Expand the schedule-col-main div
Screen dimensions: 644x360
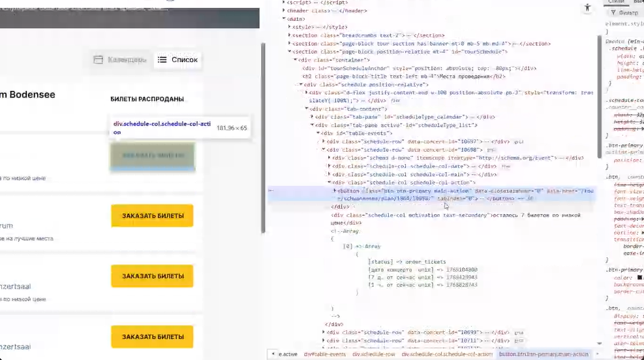pyautogui.click(x=330, y=174)
